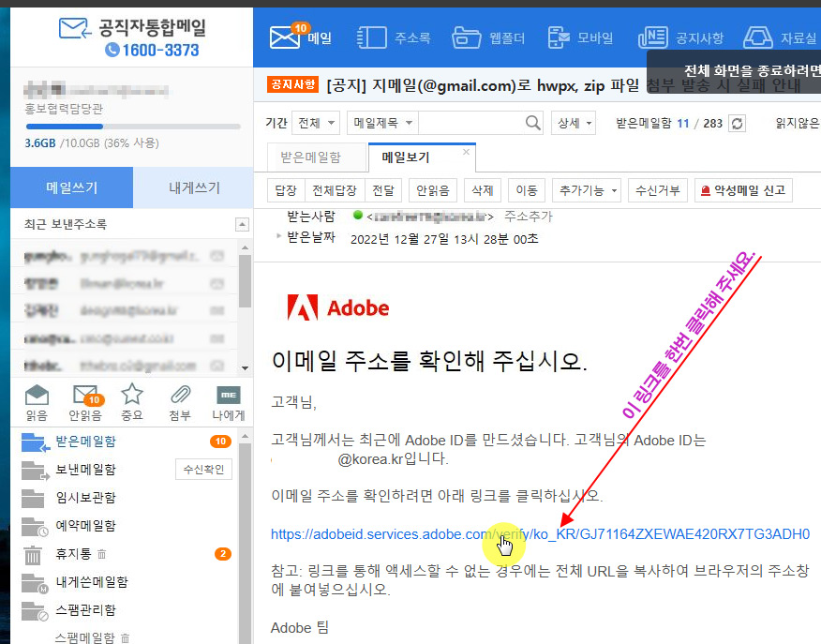Click 메일쓰기 compose tab
The image size is (821, 644).
click(x=72, y=187)
